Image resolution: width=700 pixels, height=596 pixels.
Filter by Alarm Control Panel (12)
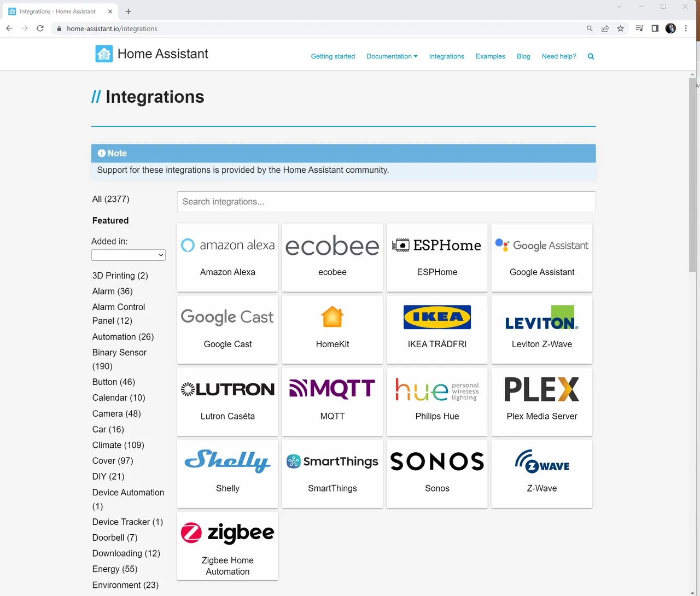[119, 314]
